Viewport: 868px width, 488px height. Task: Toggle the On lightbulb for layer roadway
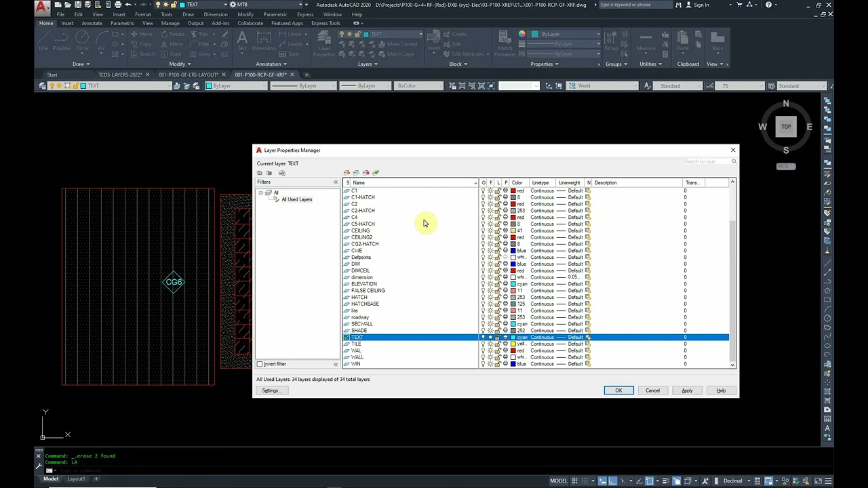pos(484,317)
